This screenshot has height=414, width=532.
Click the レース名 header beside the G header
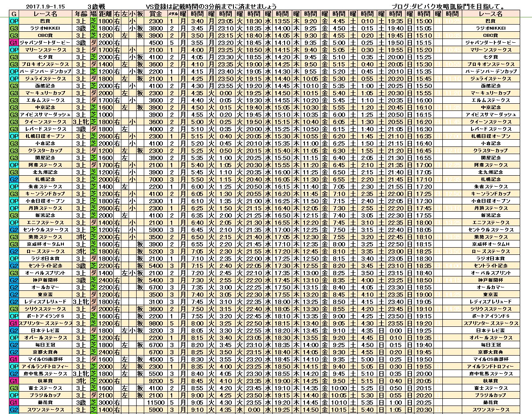coord(46,14)
